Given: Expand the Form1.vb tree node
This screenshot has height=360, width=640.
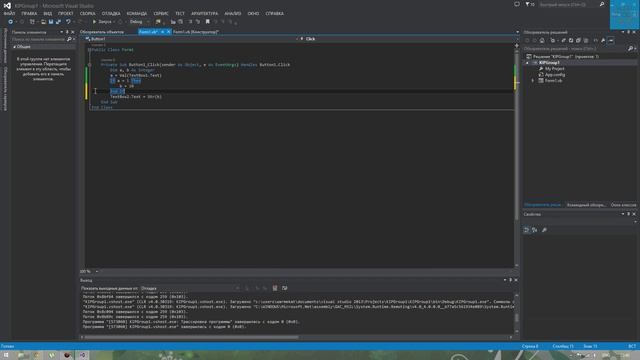Looking at the screenshot, I should pos(533,81).
